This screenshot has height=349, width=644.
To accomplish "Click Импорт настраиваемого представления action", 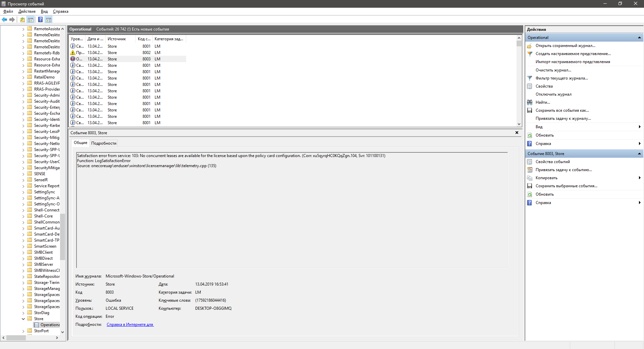I will point(573,62).
